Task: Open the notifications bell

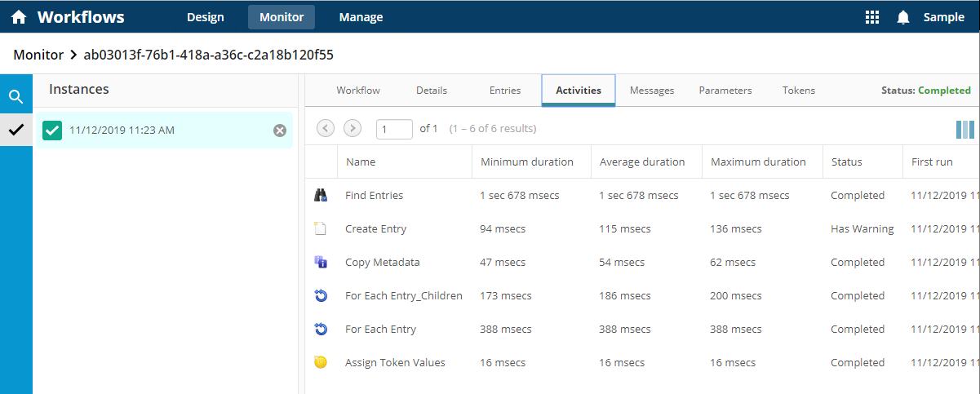Action: [903, 17]
